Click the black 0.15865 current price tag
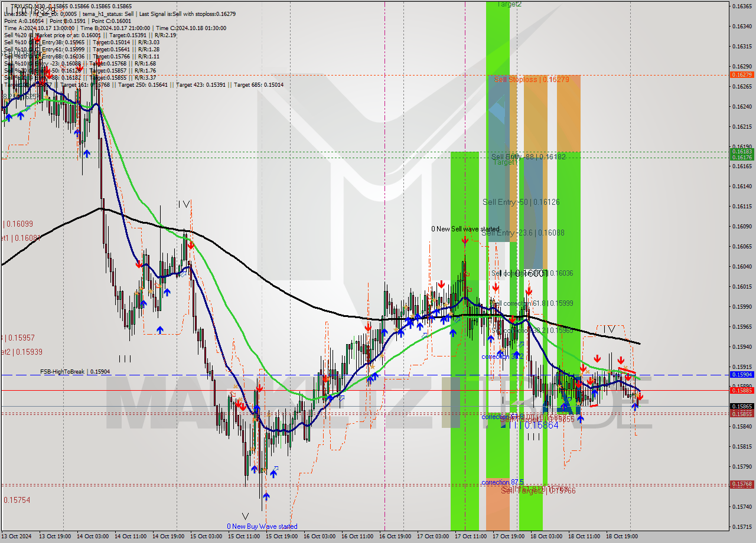 point(741,406)
